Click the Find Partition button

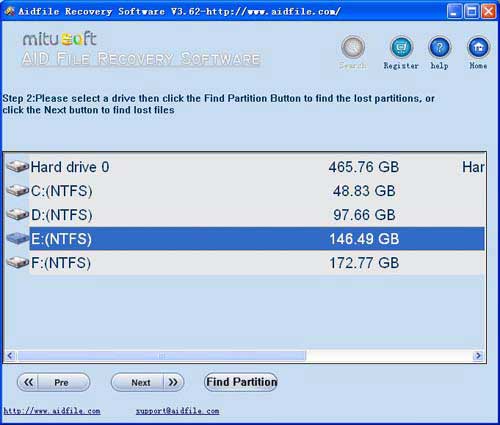(x=241, y=382)
